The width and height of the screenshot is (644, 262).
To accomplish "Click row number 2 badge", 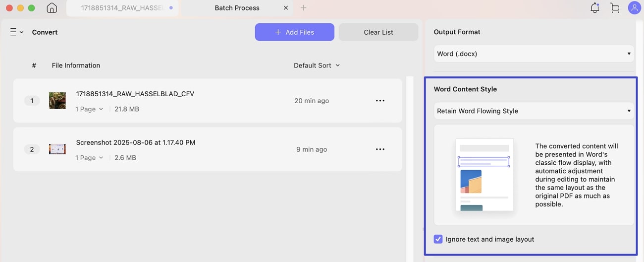I will [32, 149].
